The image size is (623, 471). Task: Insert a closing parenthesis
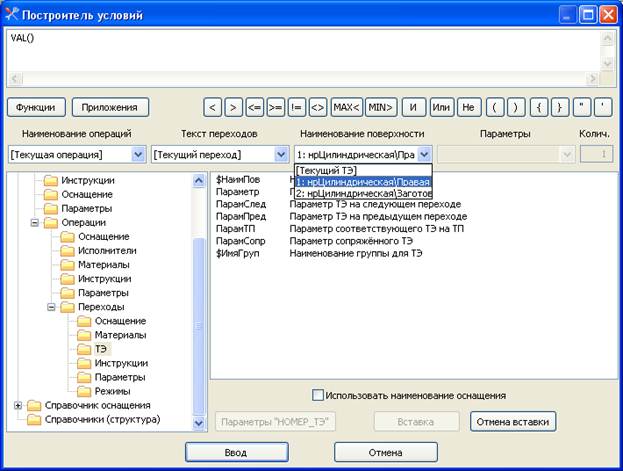point(516,107)
